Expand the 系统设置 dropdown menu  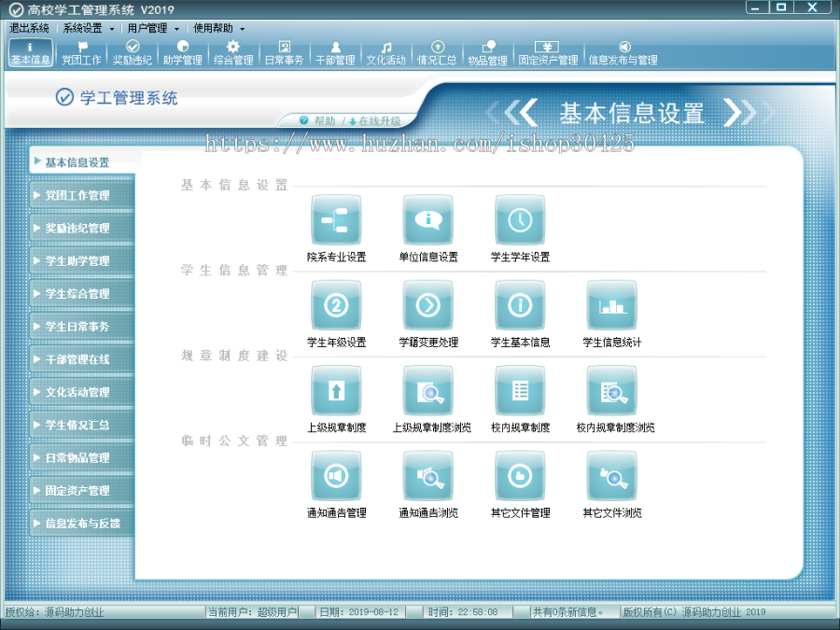(86, 28)
